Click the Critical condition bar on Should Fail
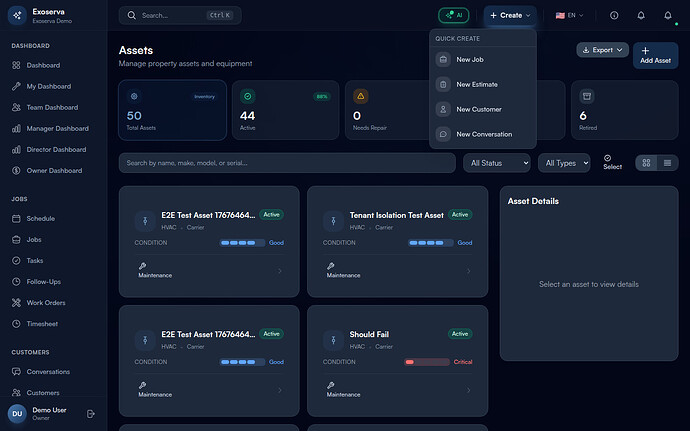 click(x=426, y=362)
